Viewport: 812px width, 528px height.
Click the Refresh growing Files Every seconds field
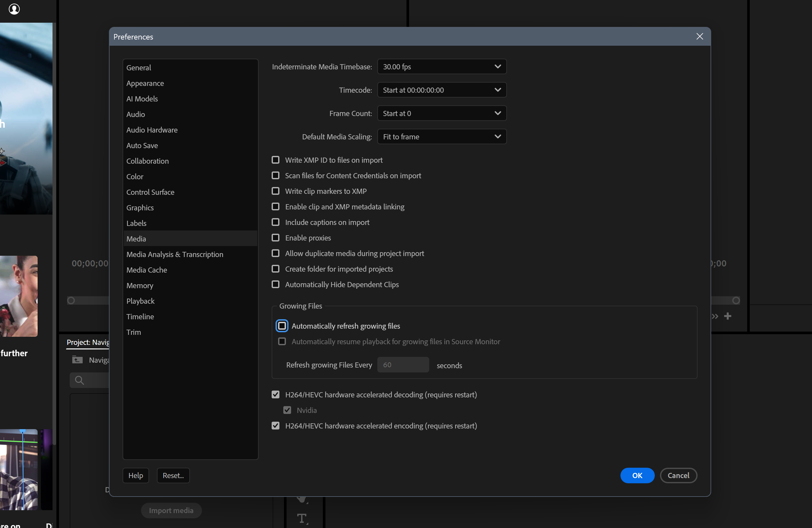pyautogui.click(x=403, y=365)
